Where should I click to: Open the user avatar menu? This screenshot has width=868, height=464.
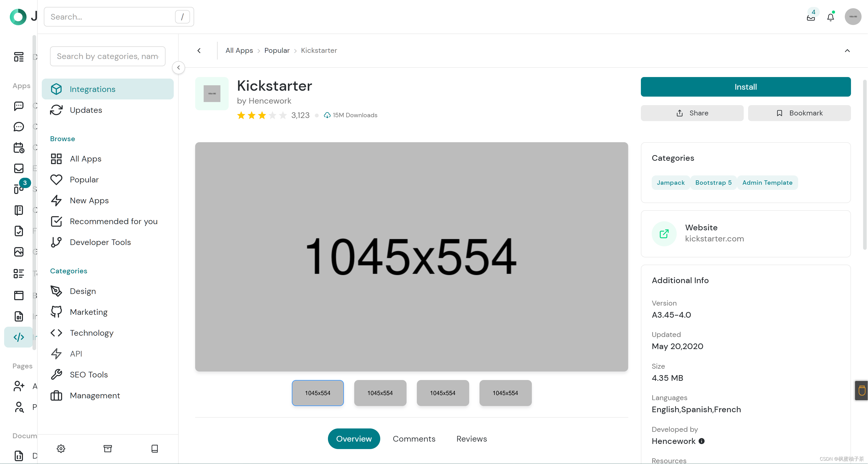coord(853,16)
